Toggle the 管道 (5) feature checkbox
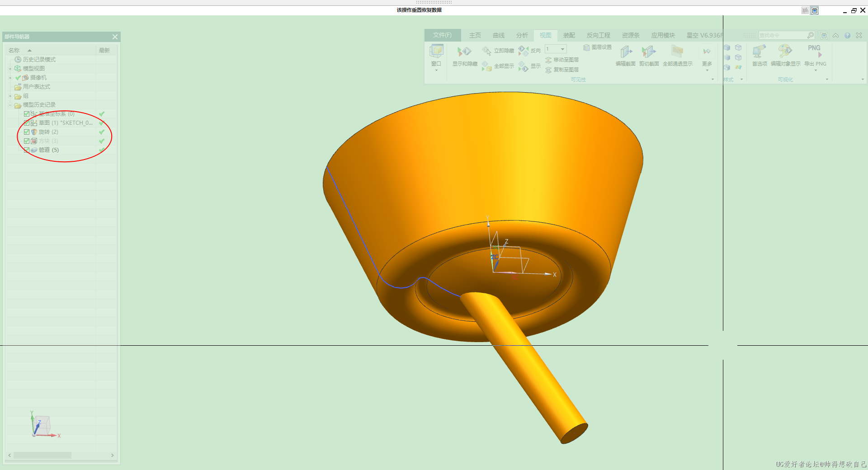Viewport: 868px width, 470px height. click(27, 150)
